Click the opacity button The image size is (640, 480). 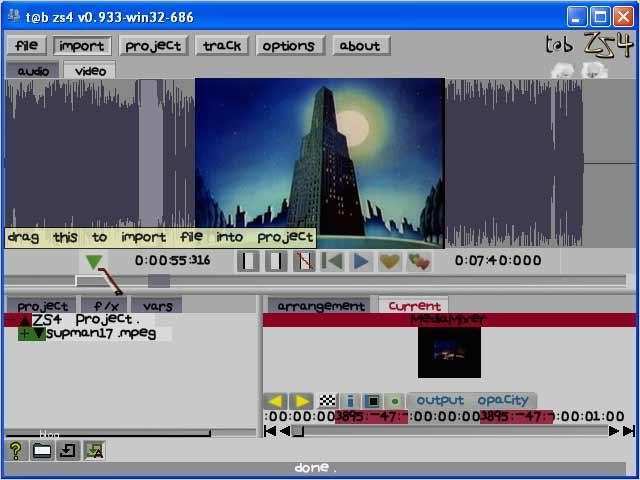(x=503, y=400)
